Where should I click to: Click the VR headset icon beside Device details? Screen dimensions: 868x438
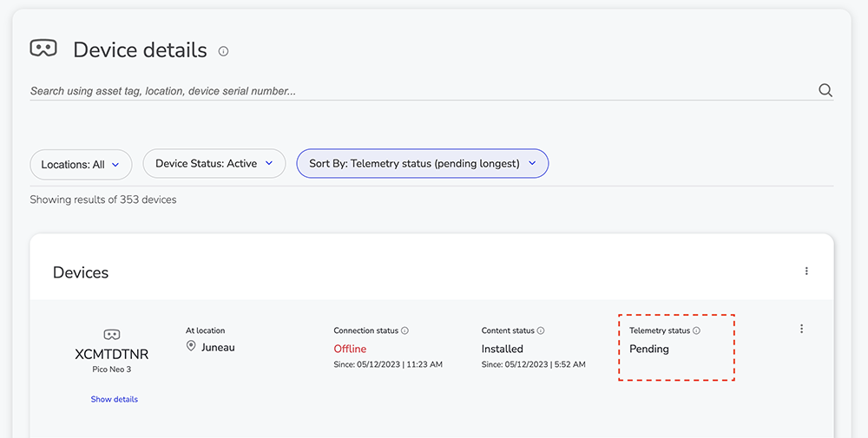[43, 48]
